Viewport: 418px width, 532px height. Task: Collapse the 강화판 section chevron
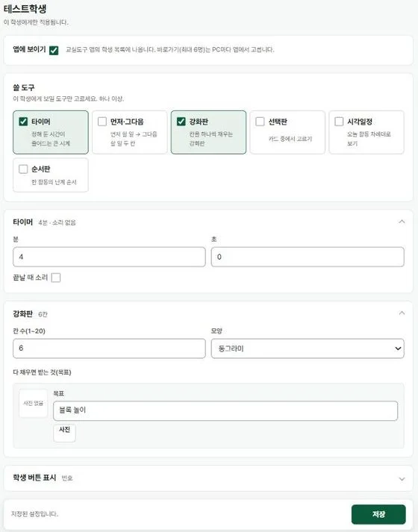pyautogui.click(x=402, y=313)
